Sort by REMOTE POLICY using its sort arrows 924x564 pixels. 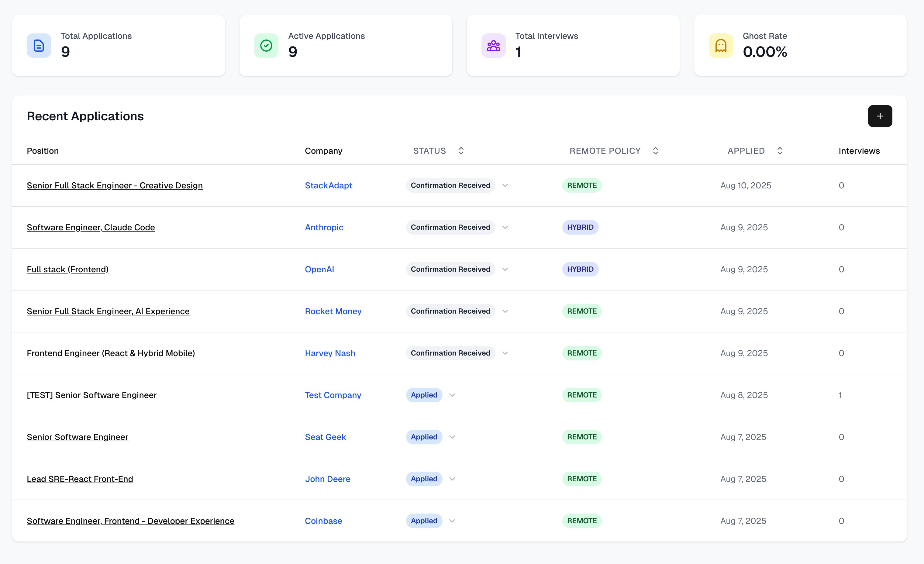(x=656, y=150)
